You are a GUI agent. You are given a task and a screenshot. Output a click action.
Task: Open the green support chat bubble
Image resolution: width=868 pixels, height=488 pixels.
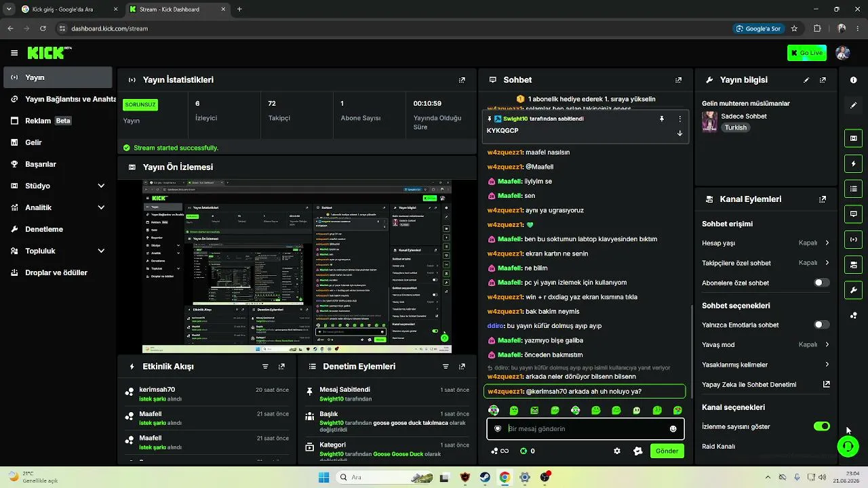[848, 445]
